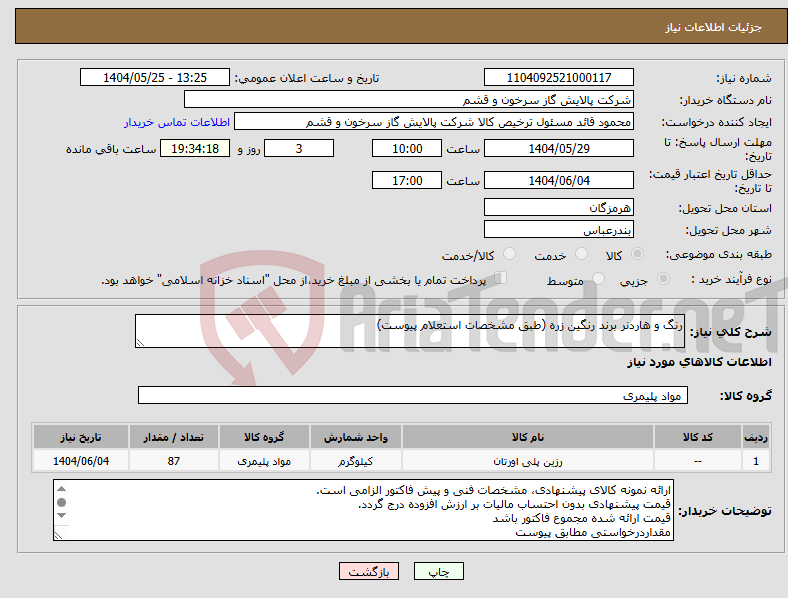Click the delivery province field هرمزگان

[x=558, y=207]
